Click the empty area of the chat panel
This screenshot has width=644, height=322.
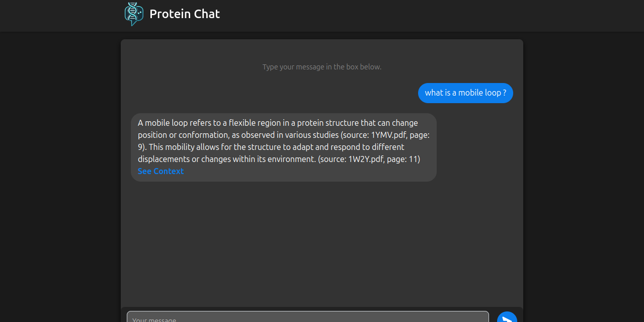(x=322, y=242)
